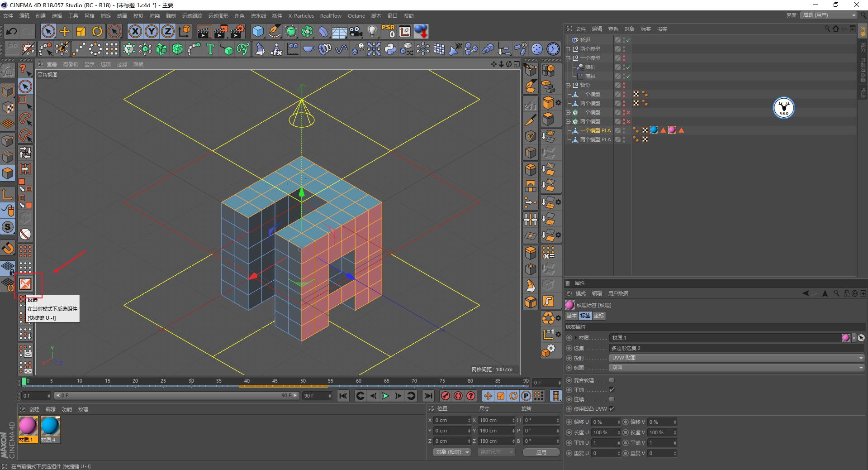The height and width of the screenshot is (470, 868).
Task: Open the 对象 (相对) coordinate dropdown
Action: 452,452
